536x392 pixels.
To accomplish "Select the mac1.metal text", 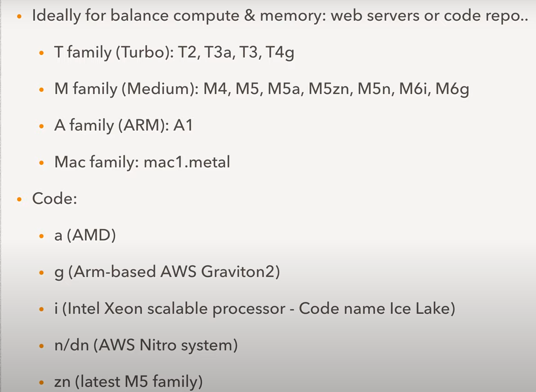I will point(186,162).
